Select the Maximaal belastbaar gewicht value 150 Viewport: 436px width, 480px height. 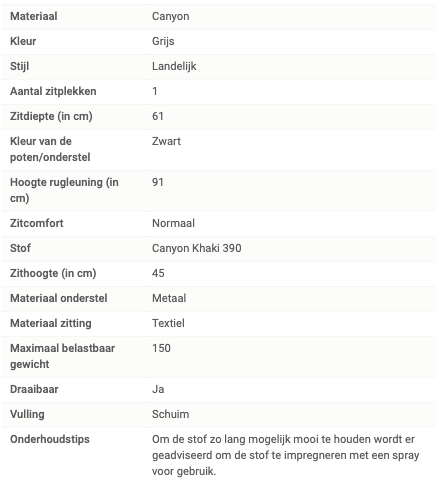pyautogui.click(x=161, y=348)
